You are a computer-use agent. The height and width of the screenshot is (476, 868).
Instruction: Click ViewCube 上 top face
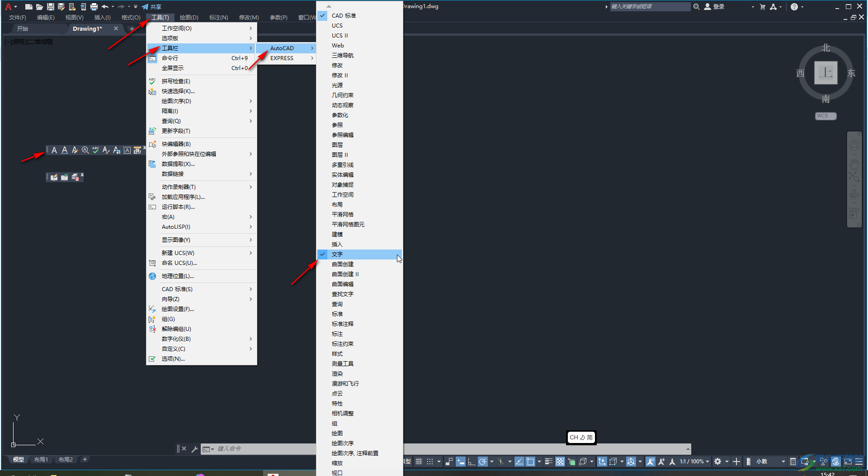[x=826, y=73]
